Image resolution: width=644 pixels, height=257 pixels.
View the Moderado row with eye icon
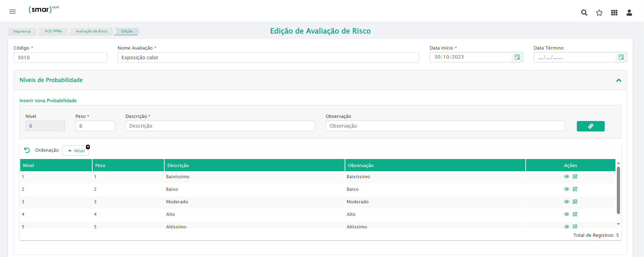click(x=566, y=202)
